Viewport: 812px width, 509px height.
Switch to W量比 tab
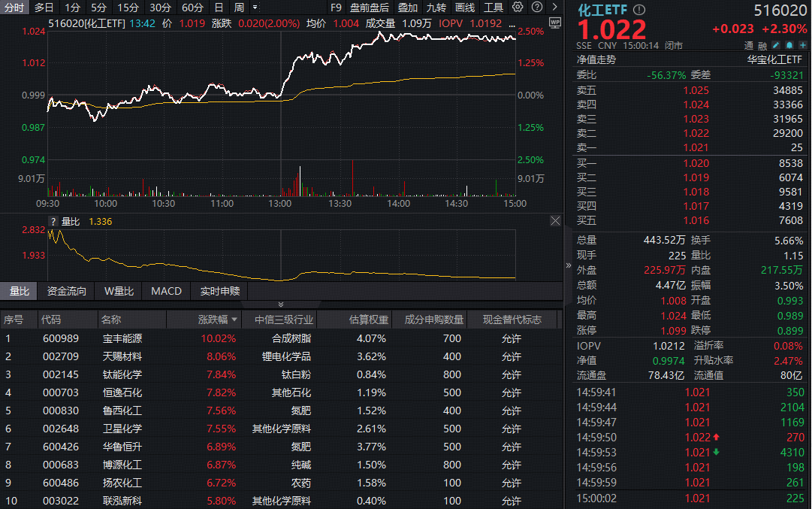coord(119,291)
